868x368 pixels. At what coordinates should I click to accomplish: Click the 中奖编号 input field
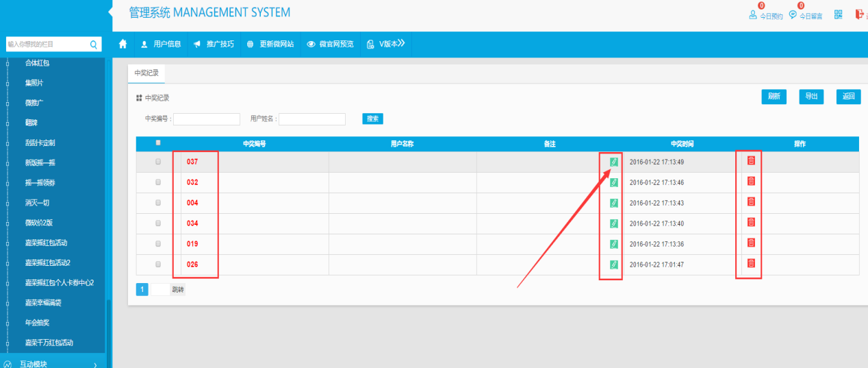207,119
